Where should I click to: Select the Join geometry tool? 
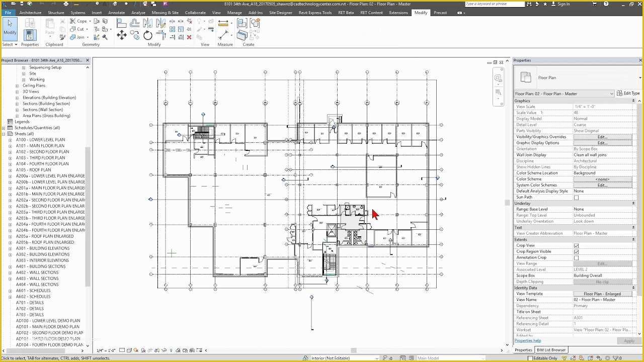77,37
